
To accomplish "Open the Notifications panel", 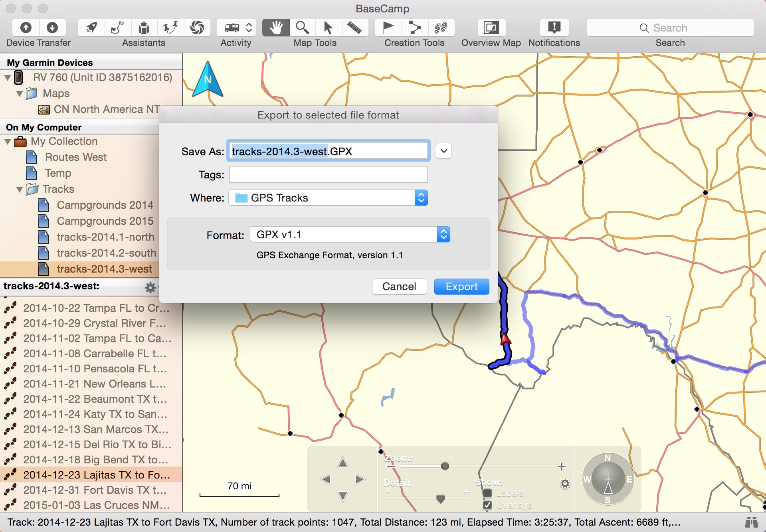I will coord(554,28).
